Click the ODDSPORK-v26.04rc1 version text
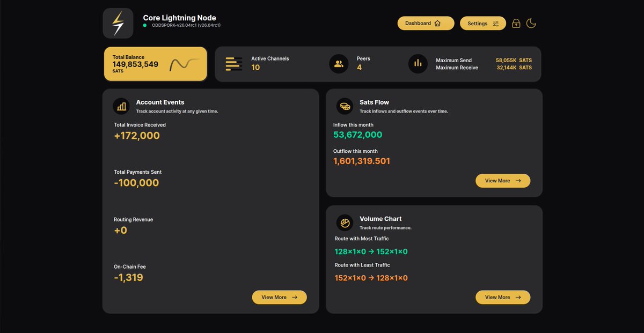The image size is (644, 333). (x=186, y=25)
